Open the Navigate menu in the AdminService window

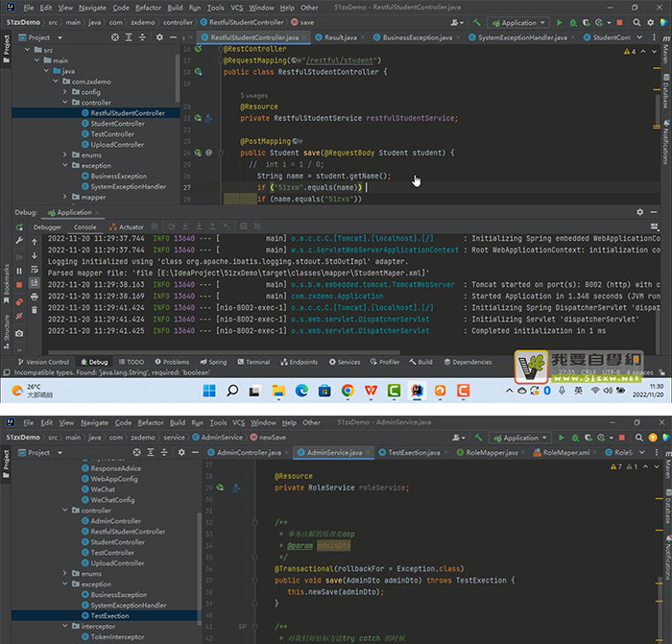95,423
